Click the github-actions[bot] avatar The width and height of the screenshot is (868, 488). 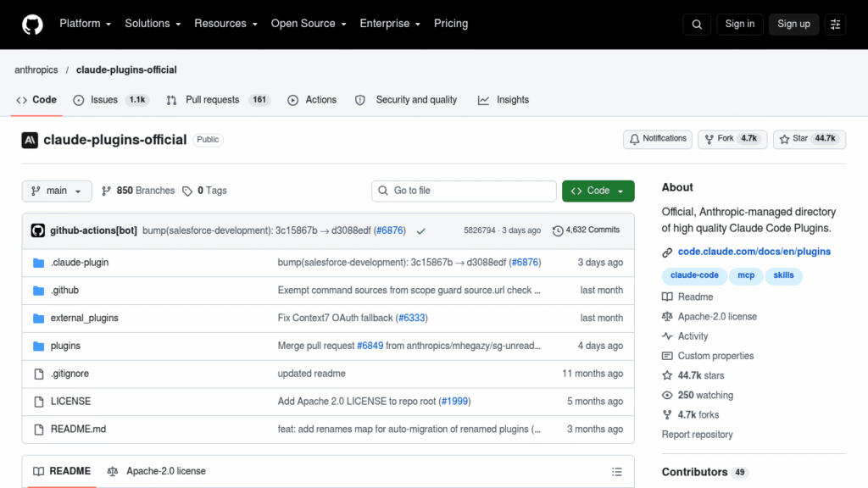pos(37,230)
